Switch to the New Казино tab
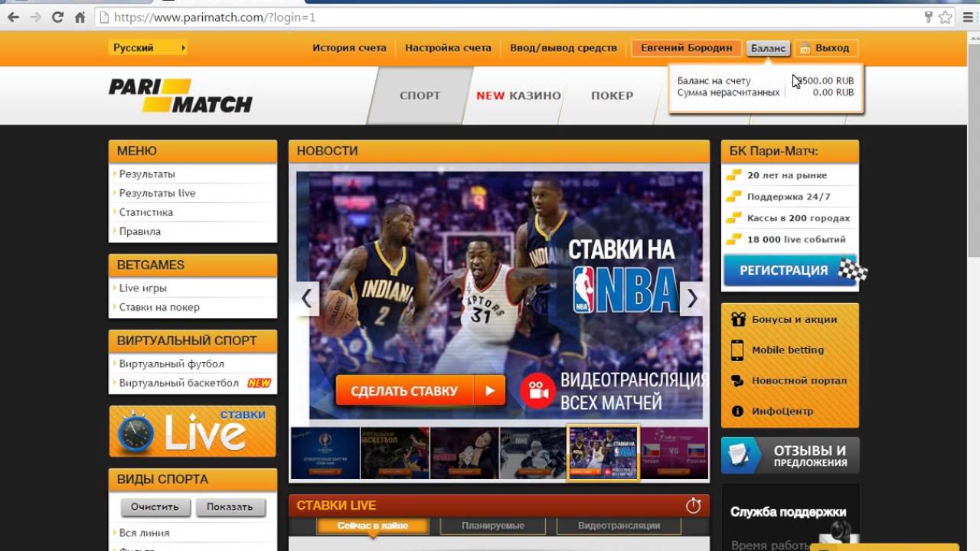 tap(518, 95)
